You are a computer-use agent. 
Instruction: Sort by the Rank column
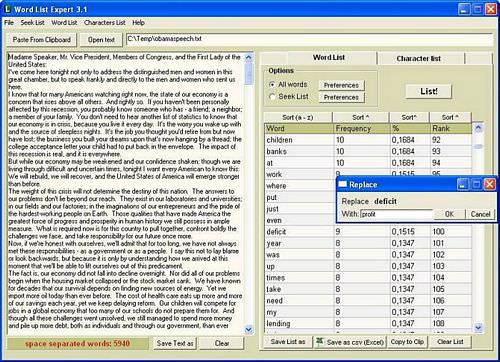click(x=450, y=117)
